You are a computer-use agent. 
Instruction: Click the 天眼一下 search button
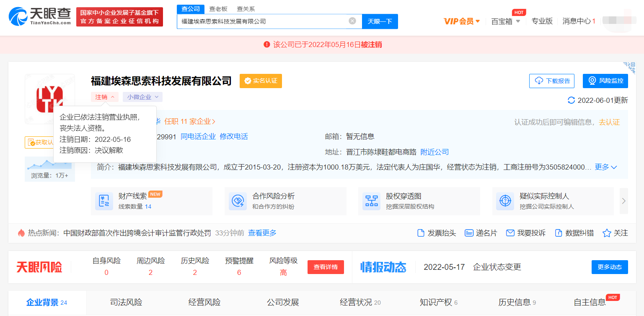coord(380,21)
